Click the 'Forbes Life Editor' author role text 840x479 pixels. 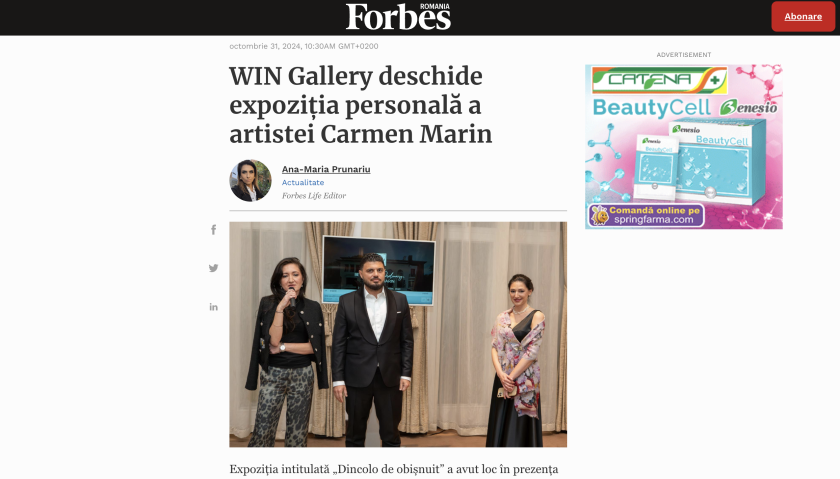tap(314, 196)
